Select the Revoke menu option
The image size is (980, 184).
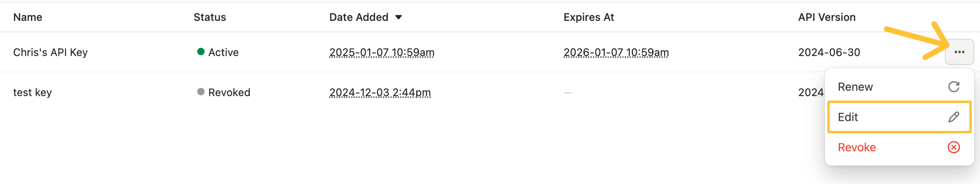tap(857, 147)
